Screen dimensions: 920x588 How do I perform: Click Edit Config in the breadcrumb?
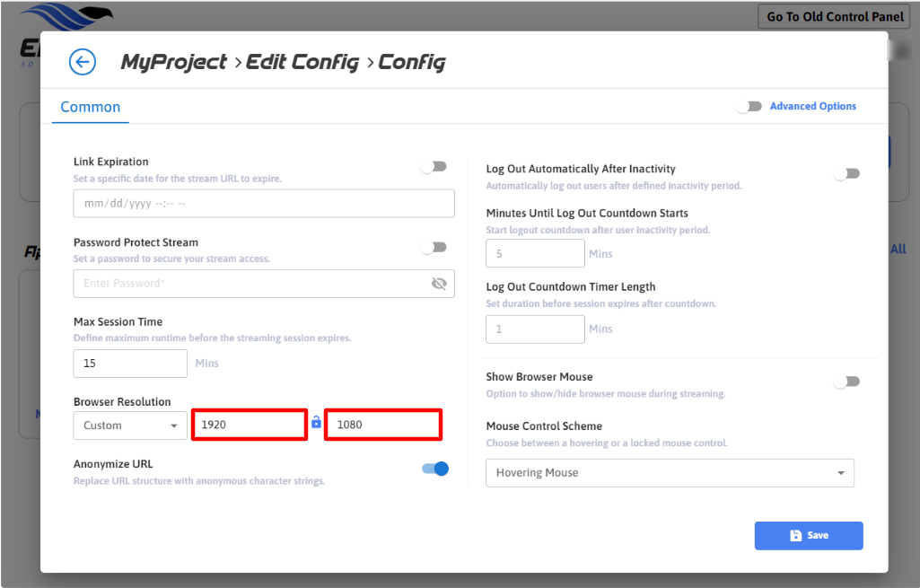[x=302, y=62]
